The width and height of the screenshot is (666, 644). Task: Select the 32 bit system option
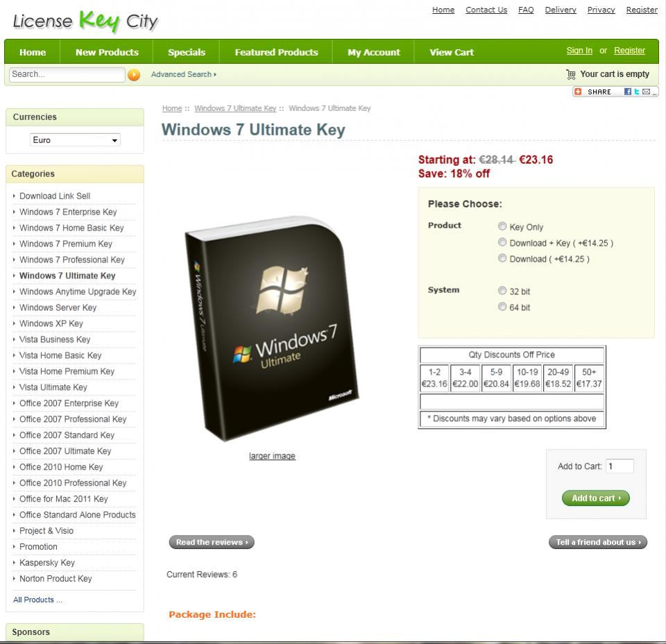click(502, 291)
